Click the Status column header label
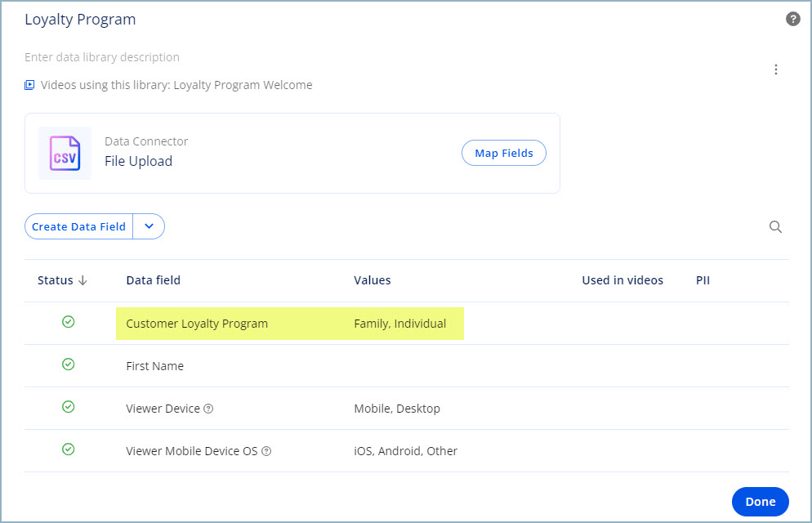The width and height of the screenshot is (812, 523). pyautogui.click(x=56, y=280)
